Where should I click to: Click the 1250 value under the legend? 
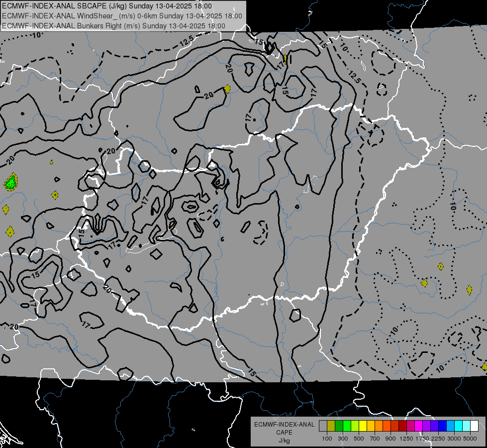406,439
